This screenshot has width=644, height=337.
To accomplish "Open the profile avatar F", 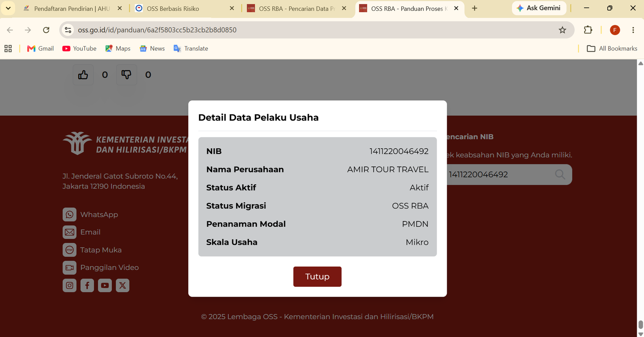I will pos(615,30).
